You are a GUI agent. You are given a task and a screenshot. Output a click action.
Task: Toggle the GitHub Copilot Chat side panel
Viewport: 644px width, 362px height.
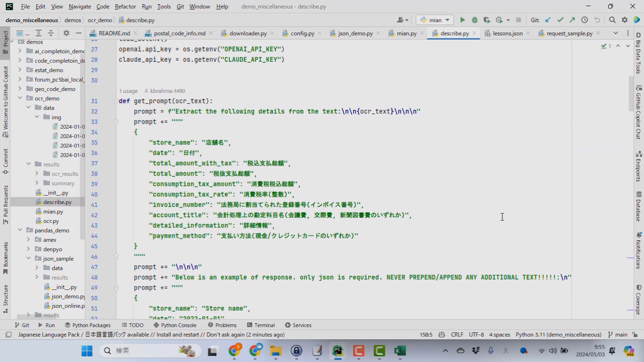coord(638,113)
